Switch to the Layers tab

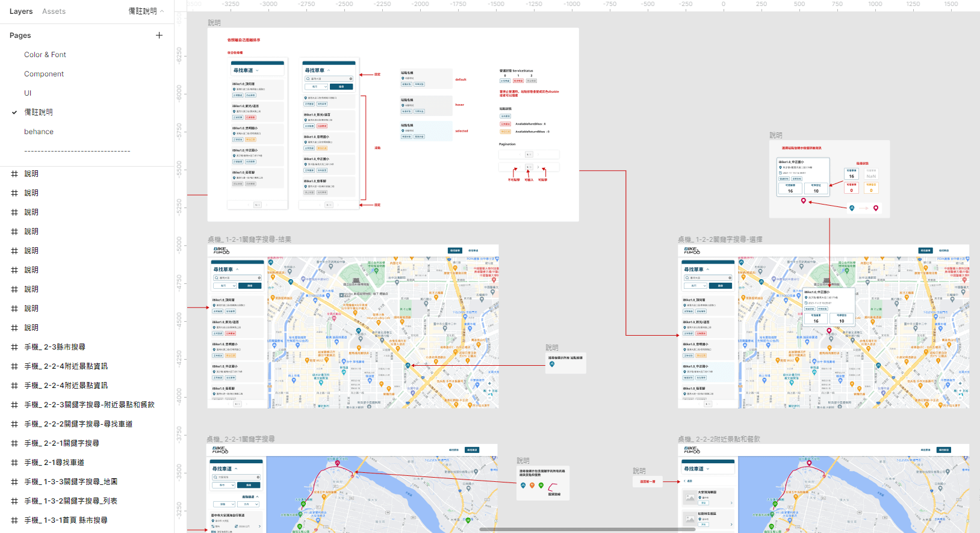(21, 11)
